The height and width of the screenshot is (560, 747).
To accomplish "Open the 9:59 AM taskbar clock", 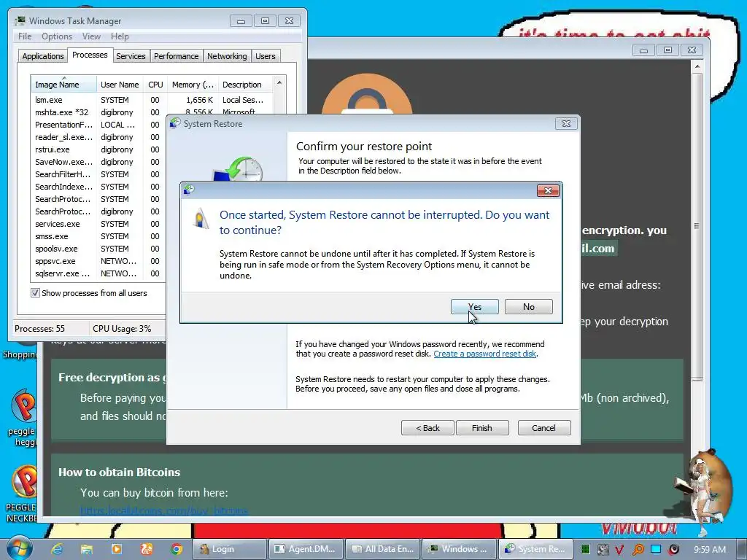I will (710, 549).
